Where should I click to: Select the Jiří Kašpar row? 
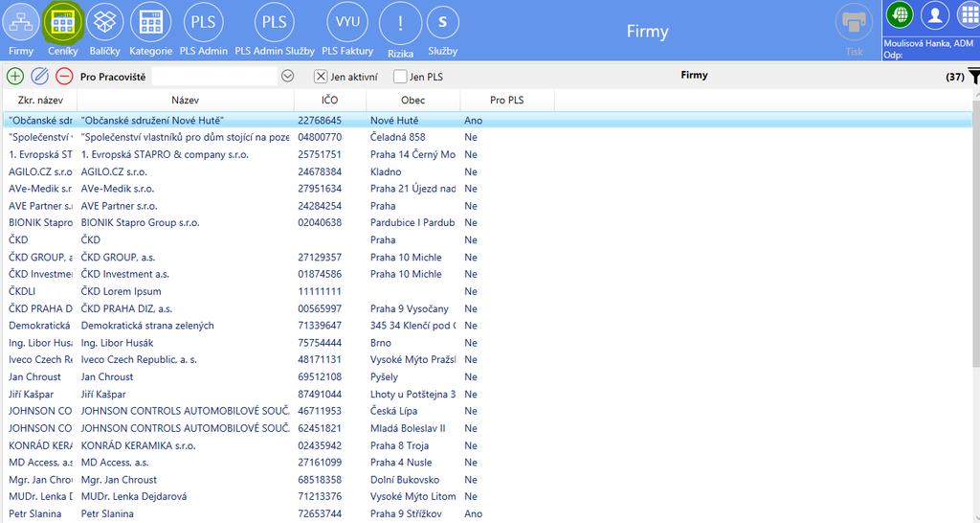(487, 394)
